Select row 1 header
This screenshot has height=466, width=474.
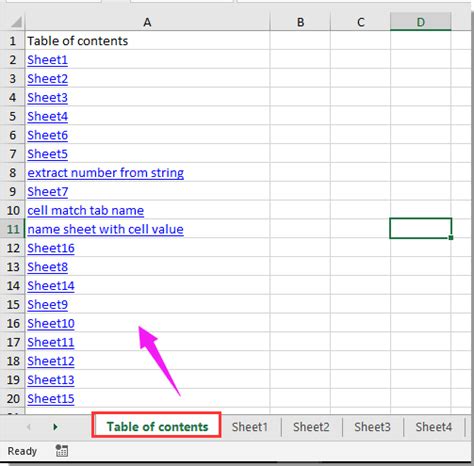pos(12,41)
